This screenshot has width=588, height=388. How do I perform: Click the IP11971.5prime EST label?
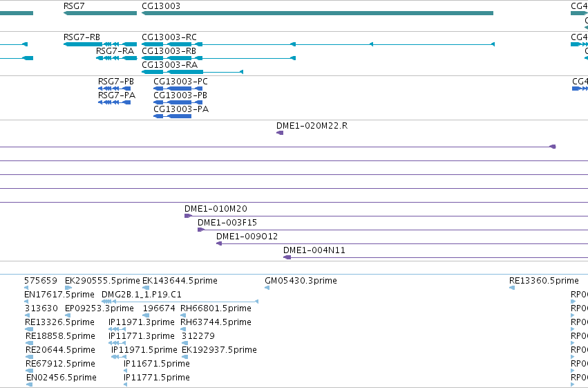tap(144, 350)
